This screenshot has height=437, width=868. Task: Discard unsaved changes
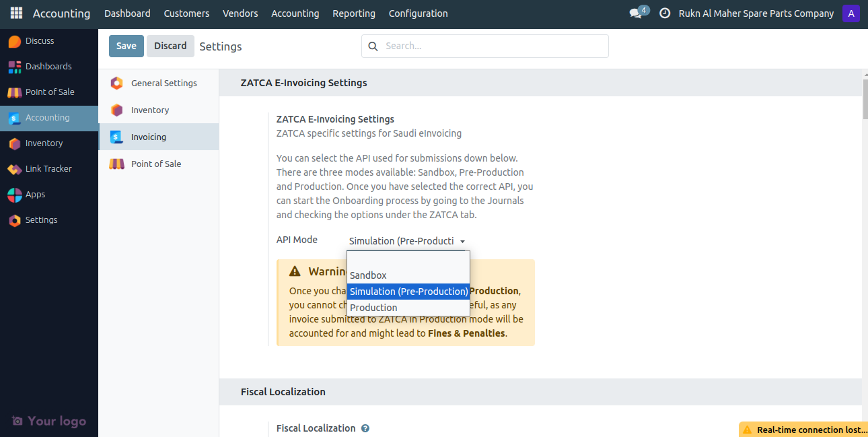click(x=170, y=46)
